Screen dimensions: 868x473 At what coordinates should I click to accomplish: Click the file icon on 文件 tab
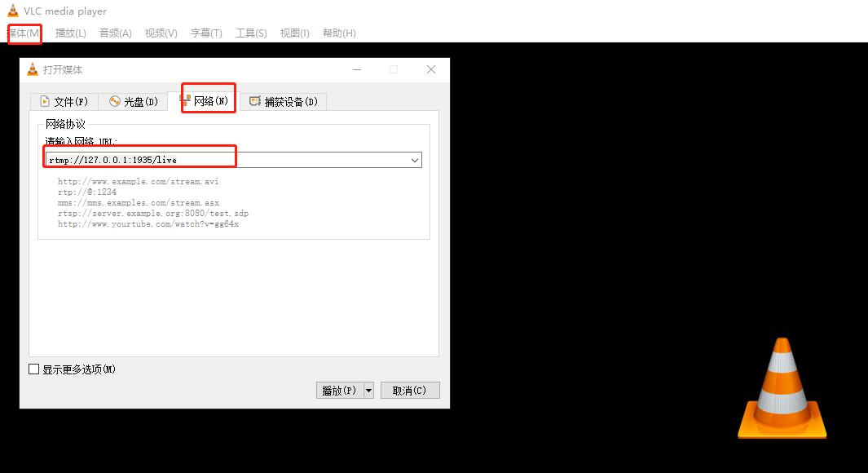coord(45,101)
